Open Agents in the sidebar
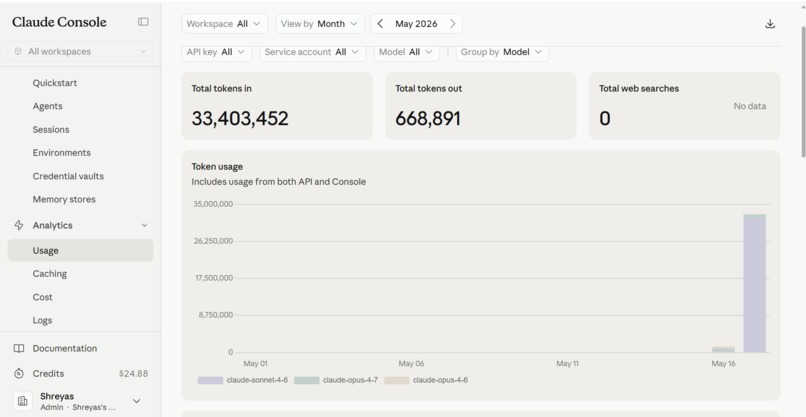Viewport: 806px width, 417px height. pyautogui.click(x=48, y=106)
